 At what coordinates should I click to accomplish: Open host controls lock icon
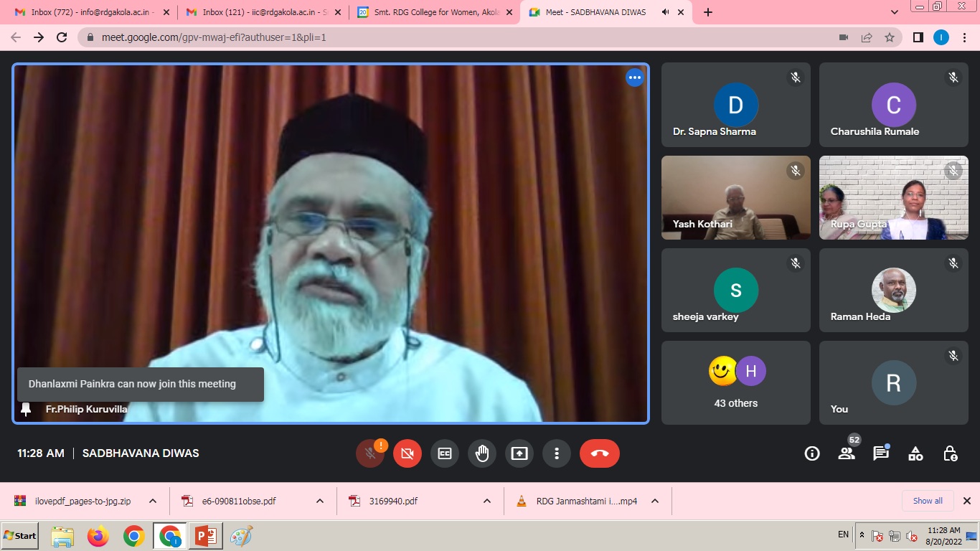pos(950,453)
